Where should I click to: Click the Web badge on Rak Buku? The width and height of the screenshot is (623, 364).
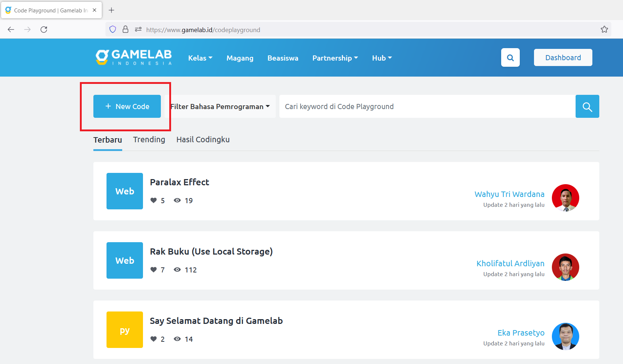125,260
